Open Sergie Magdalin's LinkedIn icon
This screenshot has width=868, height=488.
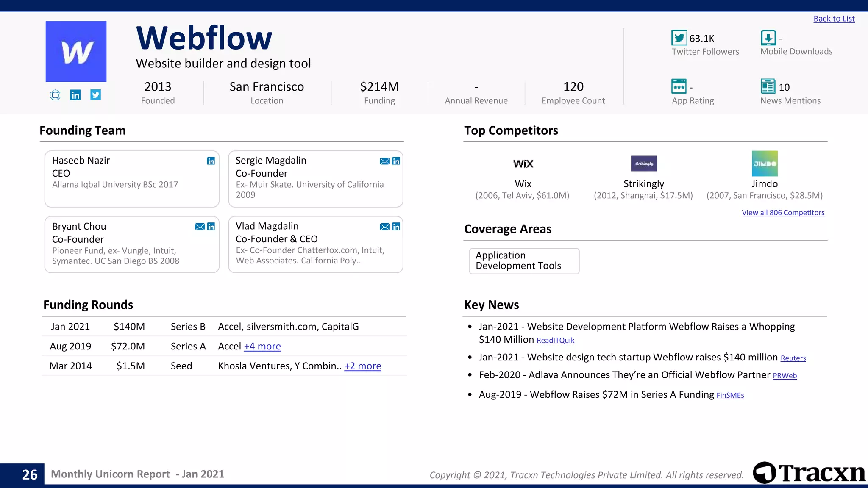(x=396, y=161)
